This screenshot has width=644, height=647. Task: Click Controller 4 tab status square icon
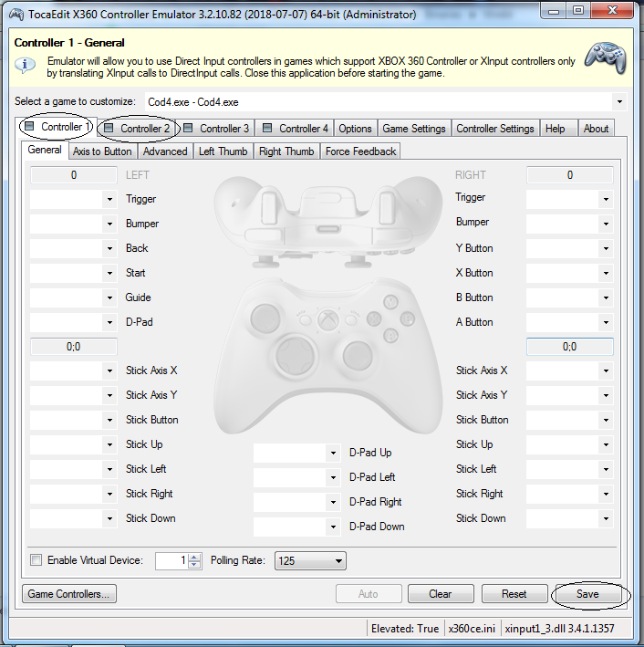[x=267, y=128]
